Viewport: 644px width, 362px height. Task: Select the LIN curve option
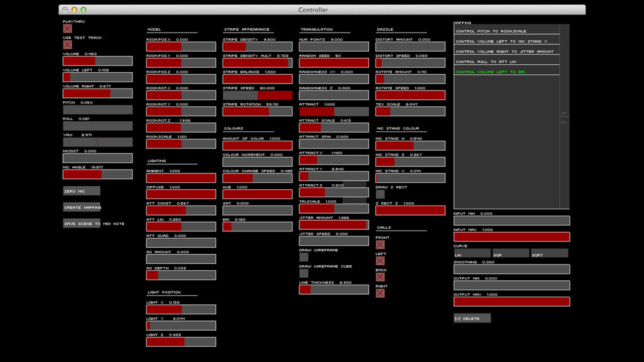coord(472,253)
